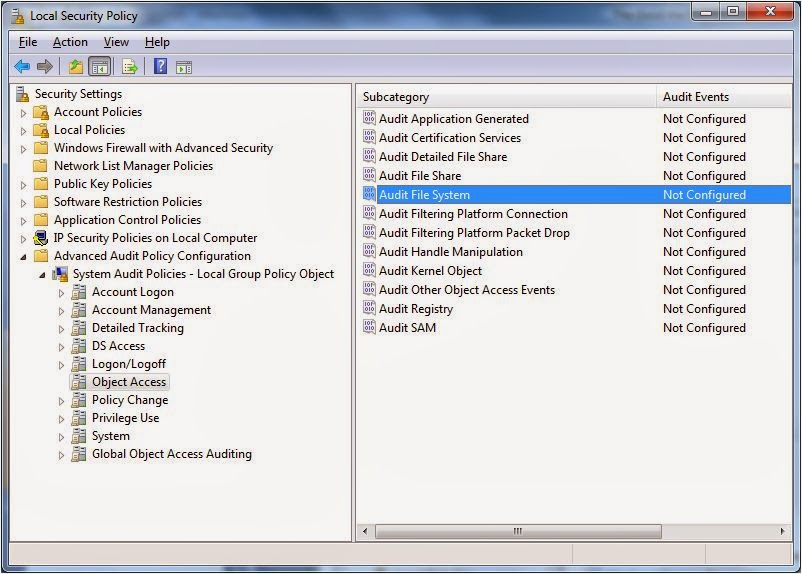Open the Action menu
This screenshot has width=802, height=574.
[x=70, y=42]
